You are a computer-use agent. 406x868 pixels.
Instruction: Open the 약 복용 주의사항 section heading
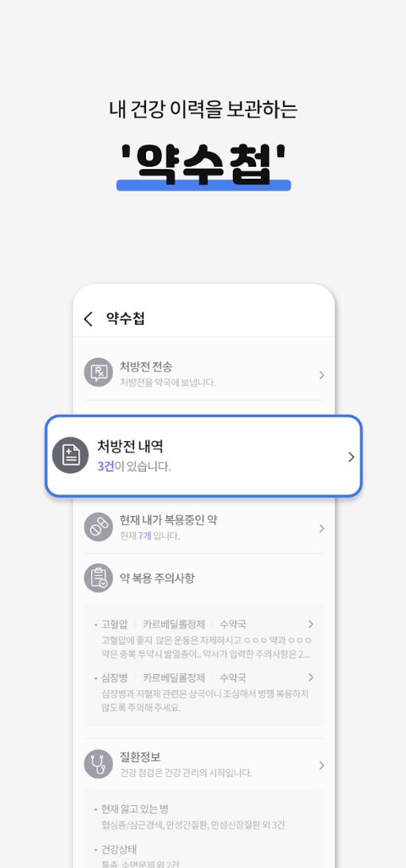point(157,578)
